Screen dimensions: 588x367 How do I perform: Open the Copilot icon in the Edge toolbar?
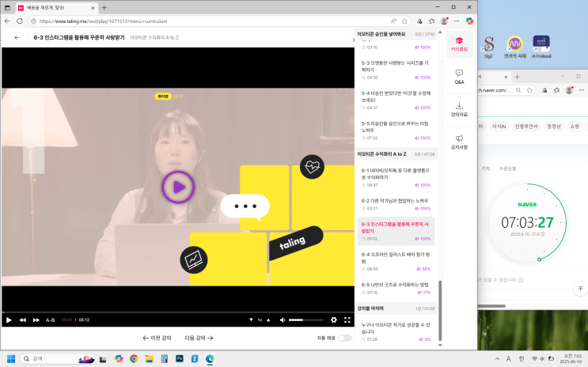click(x=469, y=21)
